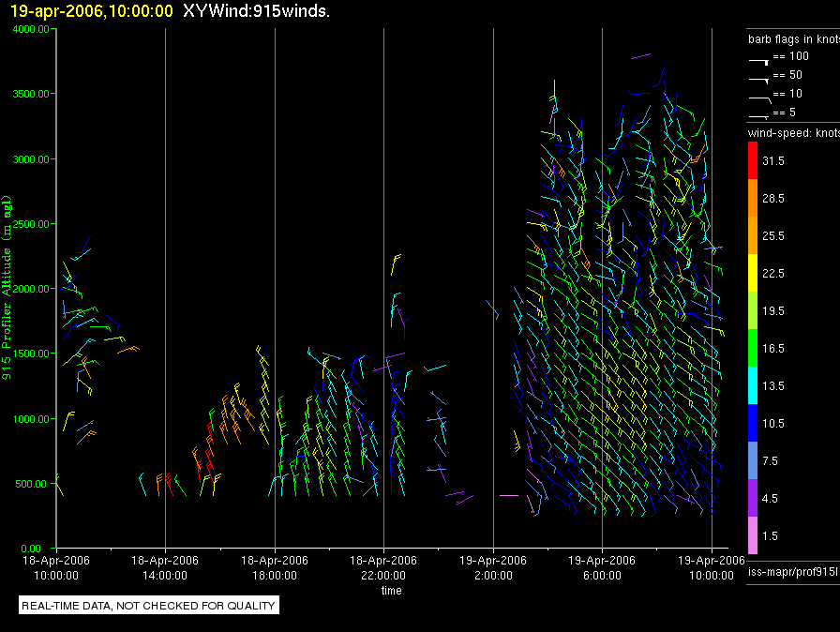Click 'REAL-TIME DATA, NOT CHECKED FOR QUALITY' notice
Screen dimensions: 840x632
tap(148, 606)
